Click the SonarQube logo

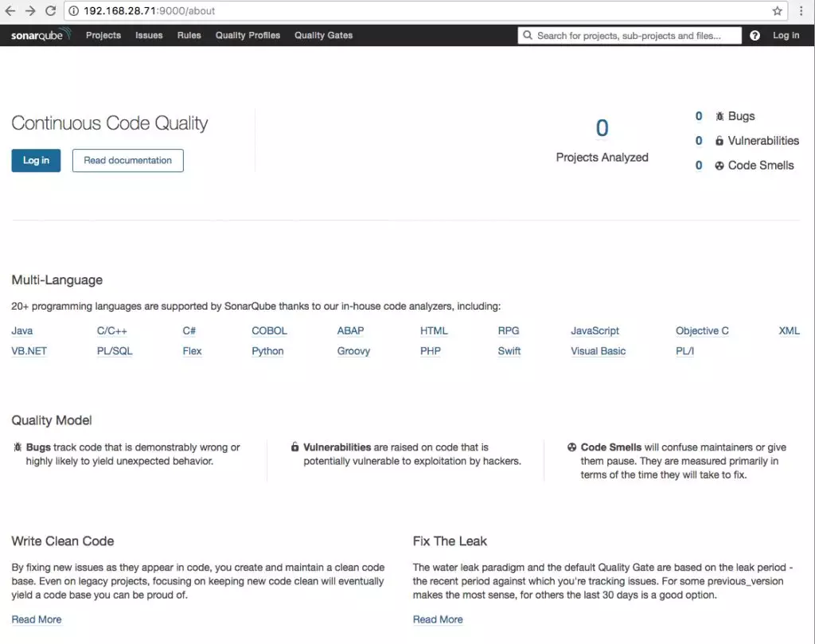tap(41, 35)
